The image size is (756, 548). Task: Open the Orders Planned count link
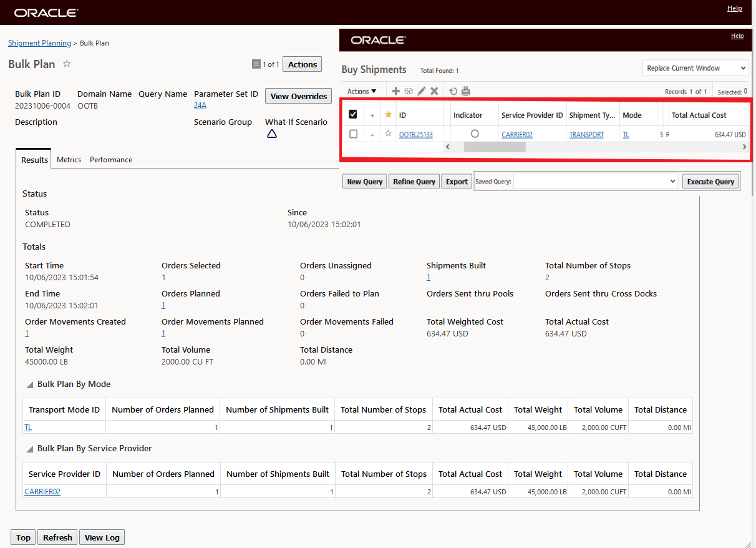(x=163, y=305)
